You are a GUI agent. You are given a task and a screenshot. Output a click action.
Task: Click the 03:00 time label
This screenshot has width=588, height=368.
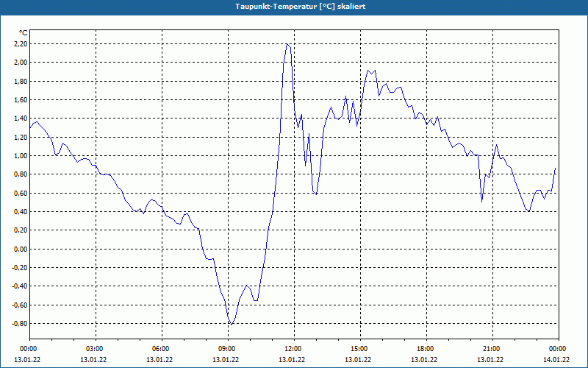(96, 349)
